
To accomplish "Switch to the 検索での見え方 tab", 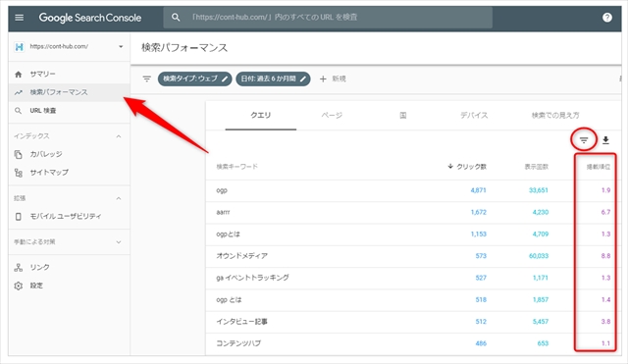I will 555,116.
